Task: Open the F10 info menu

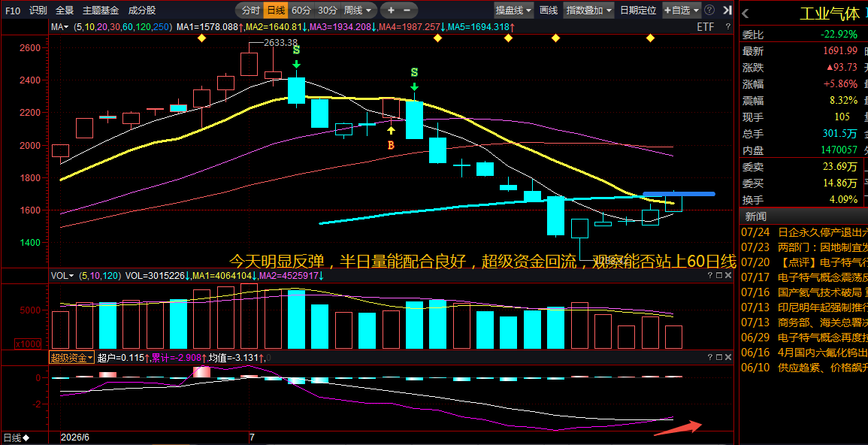Action: pos(13,10)
